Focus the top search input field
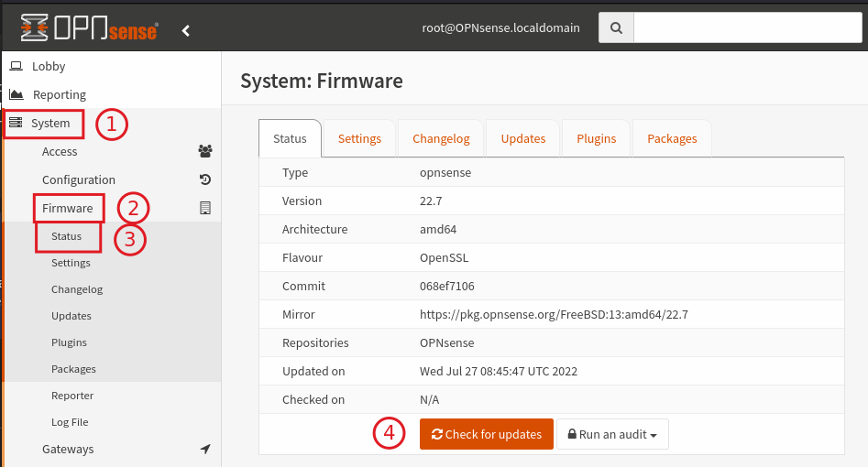 748,27
